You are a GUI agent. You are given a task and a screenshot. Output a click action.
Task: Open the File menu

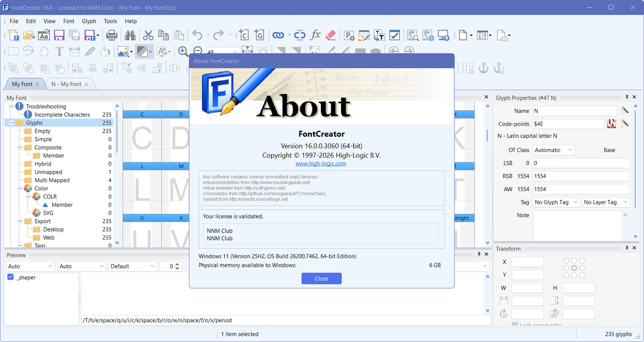[14, 21]
